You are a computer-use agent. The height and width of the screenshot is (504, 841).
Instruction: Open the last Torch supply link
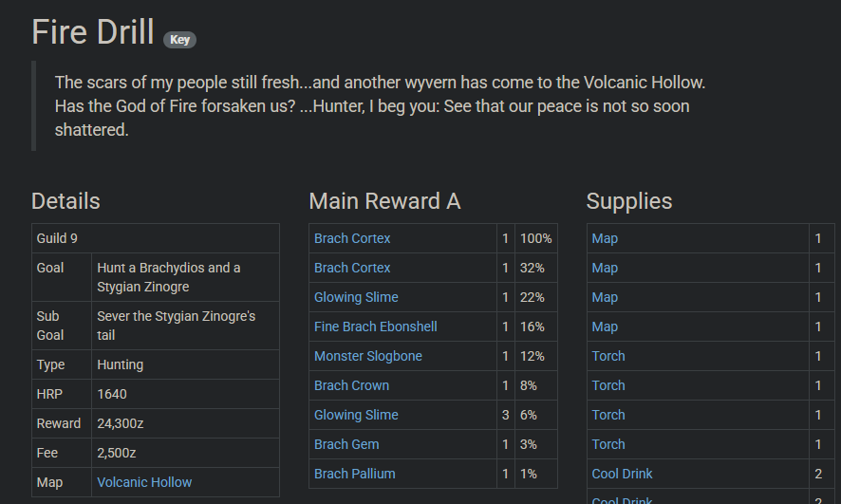coord(608,444)
